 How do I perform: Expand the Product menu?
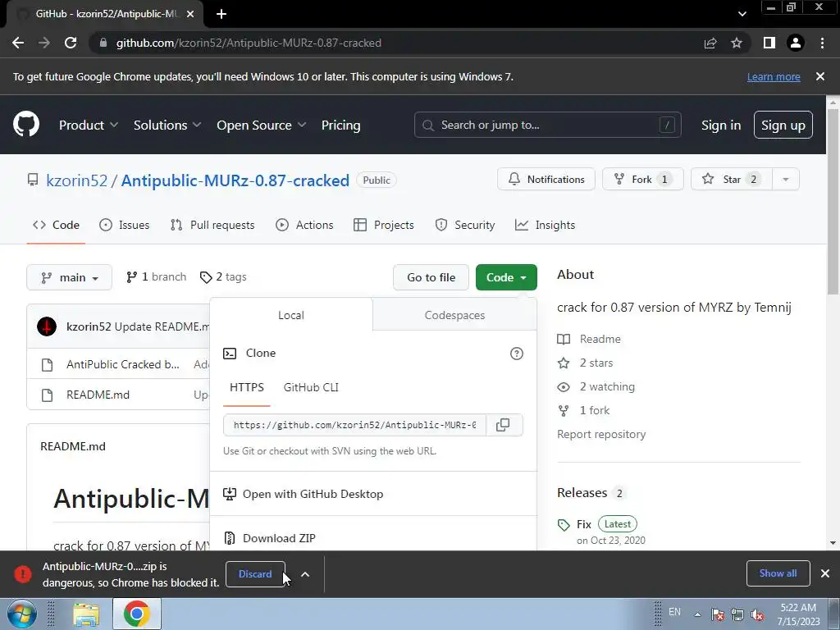89,126
